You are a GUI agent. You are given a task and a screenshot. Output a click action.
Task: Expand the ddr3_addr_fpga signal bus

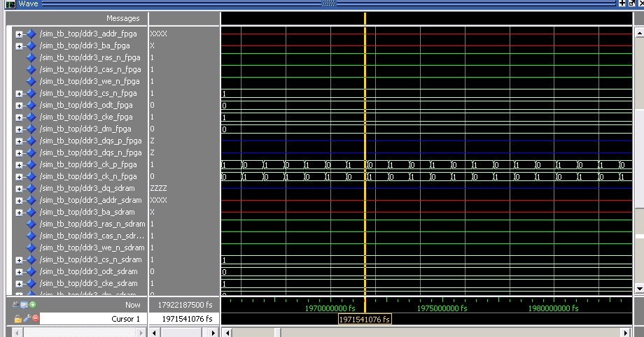19,34
